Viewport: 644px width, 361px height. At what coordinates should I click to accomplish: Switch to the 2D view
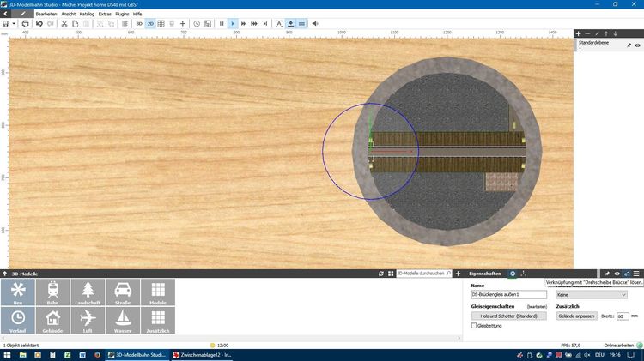[150, 24]
